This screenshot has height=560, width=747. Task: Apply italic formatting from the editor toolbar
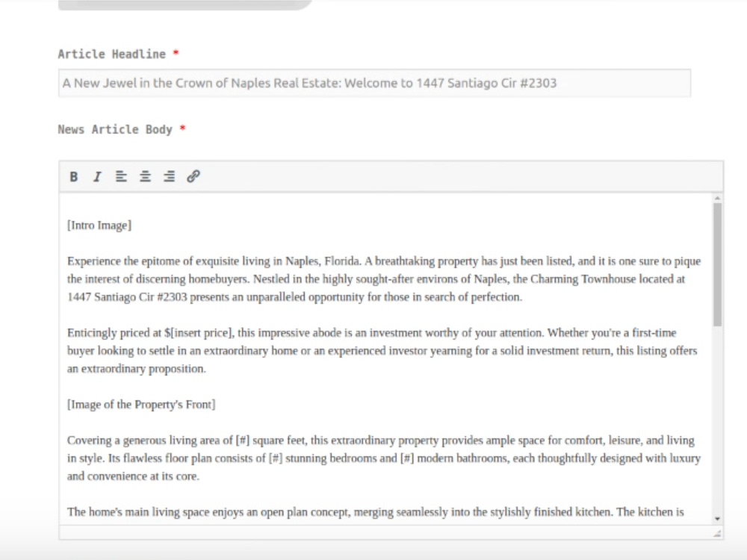[97, 177]
